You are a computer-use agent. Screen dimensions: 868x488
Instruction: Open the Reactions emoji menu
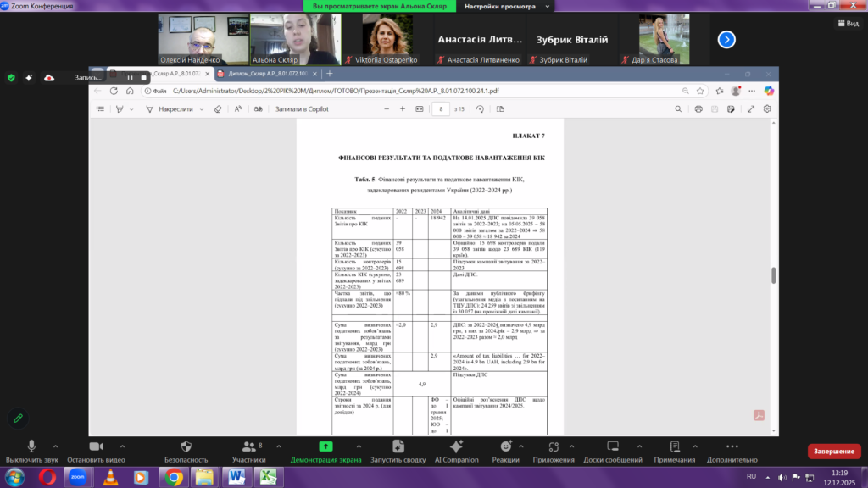click(x=505, y=446)
